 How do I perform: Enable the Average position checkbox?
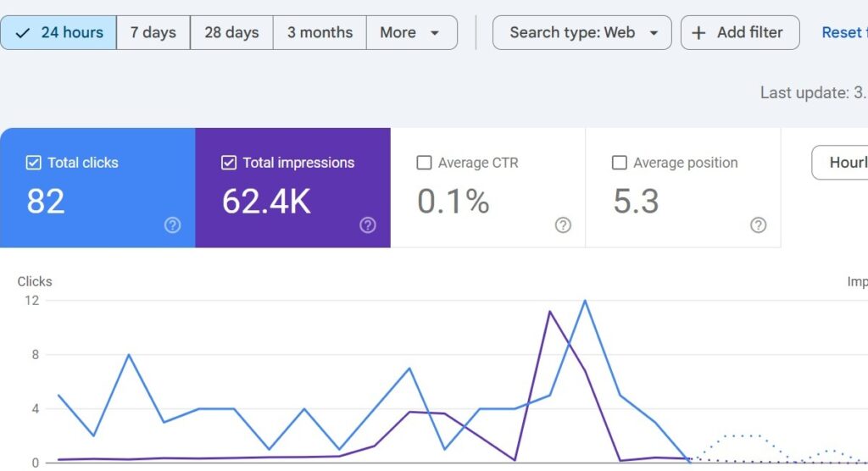click(x=620, y=163)
